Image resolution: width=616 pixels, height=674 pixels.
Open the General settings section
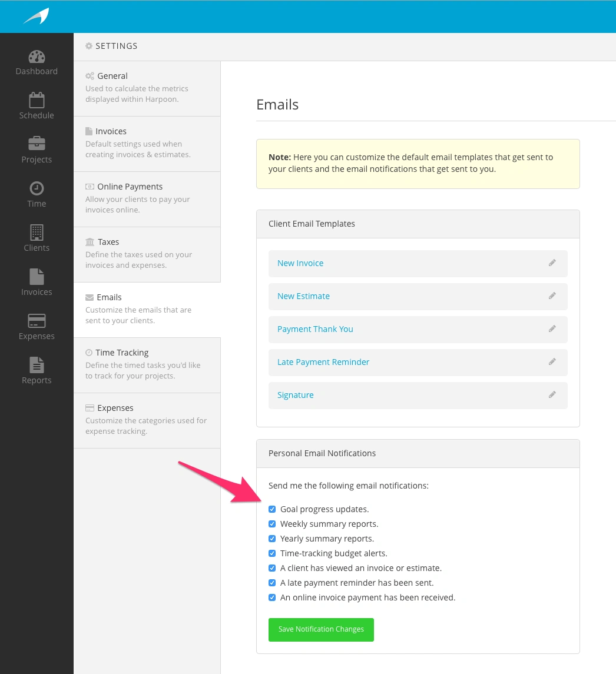pyautogui.click(x=111, y=75)
